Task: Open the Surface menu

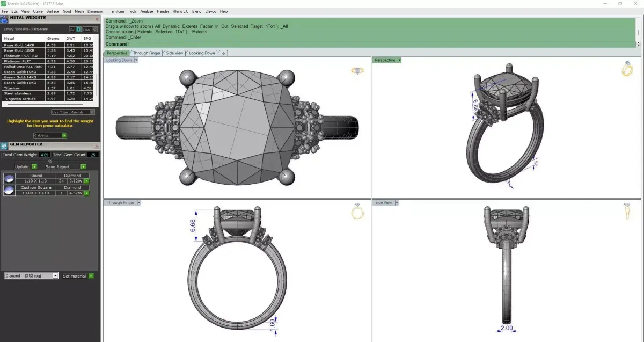Action: [53, 11]
